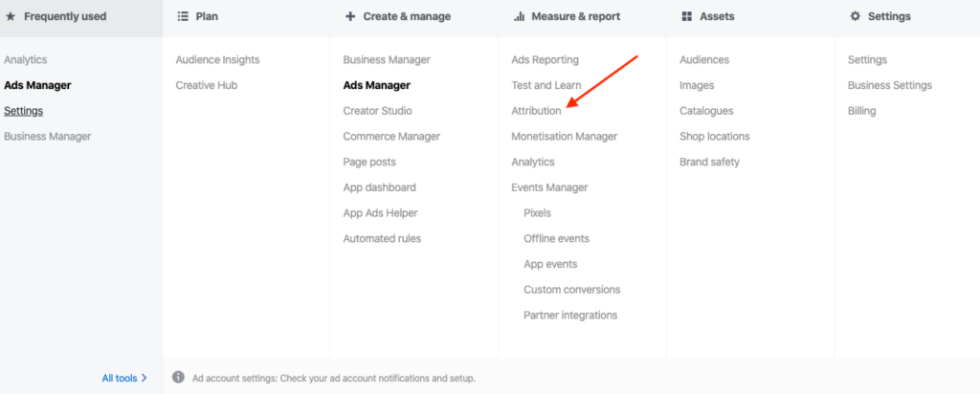The image size is (980, 394).
Task: Open Partner integrations
Action: (570, 316)
